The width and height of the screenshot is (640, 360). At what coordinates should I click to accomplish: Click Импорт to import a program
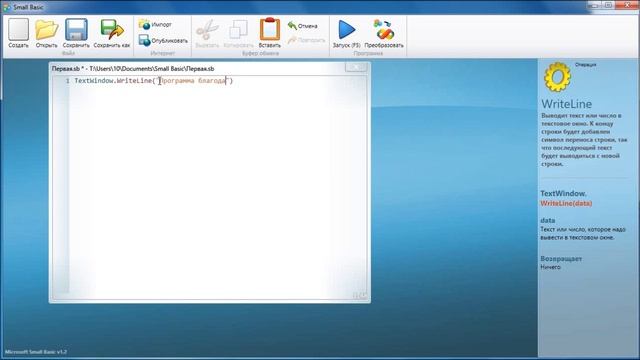tap(156, 24)
